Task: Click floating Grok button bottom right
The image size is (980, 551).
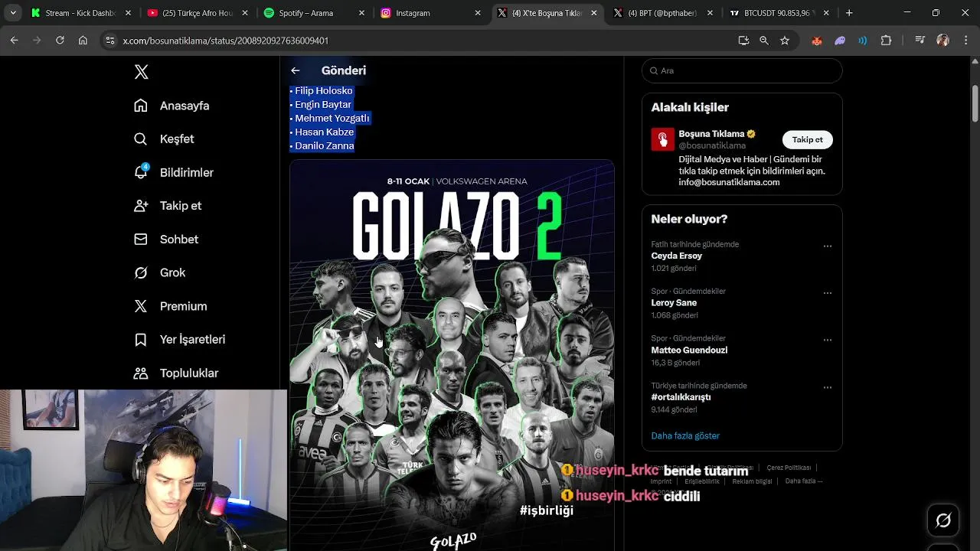Action: tap(943, 520)
